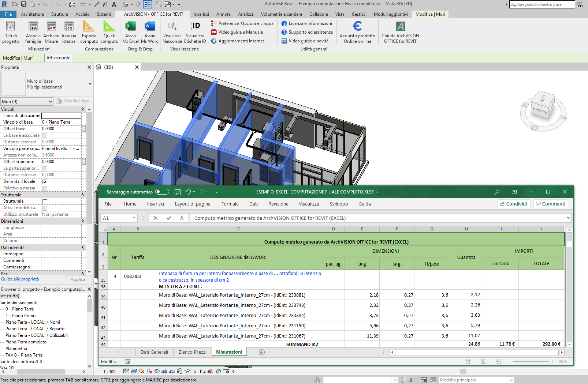
Task: Open Preferenze, Opzioni e Lingua
Action: coord(242,23)
